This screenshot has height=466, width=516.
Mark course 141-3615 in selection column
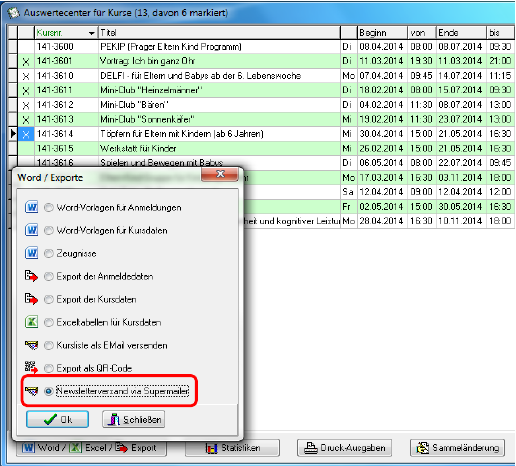(x=26, y=149)
